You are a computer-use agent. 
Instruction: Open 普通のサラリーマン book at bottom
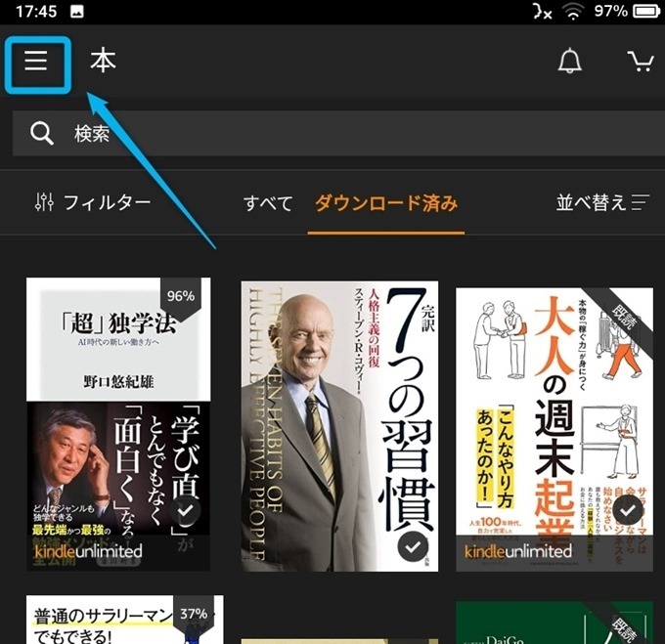pos(125,620)
